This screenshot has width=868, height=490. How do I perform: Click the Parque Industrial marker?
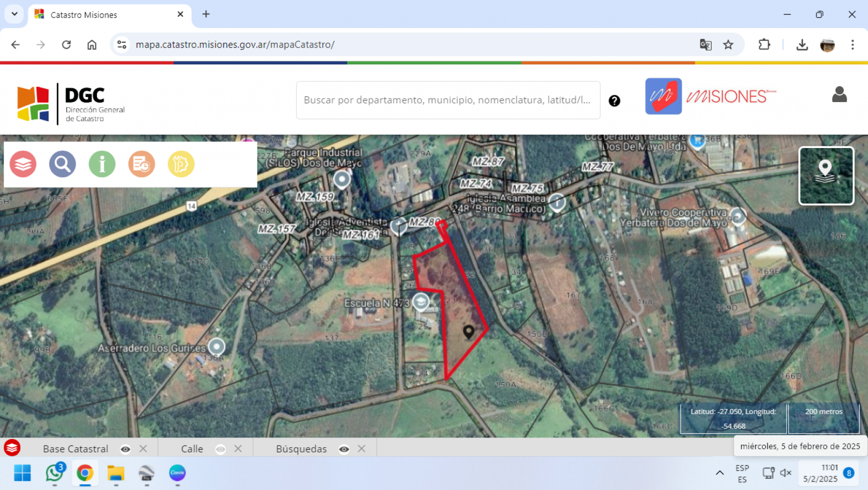click(342, 179)
